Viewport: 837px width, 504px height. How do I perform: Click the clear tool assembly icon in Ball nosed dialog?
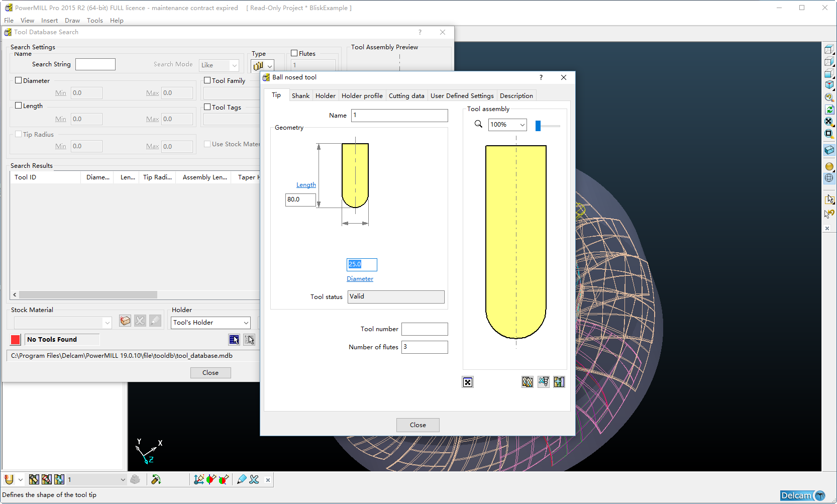pos(544,382)
